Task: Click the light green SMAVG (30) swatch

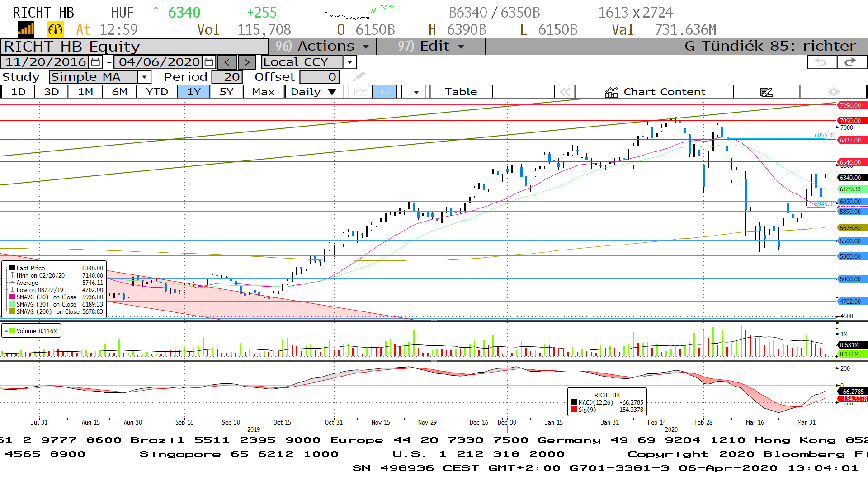Action: (13, 304)
